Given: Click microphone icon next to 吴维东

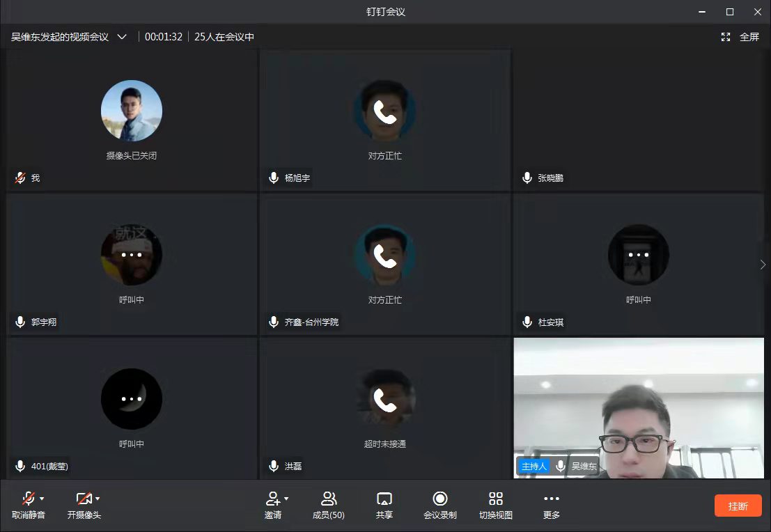Looking at the screenshot, I should pyautogui.click(x=561, y=466).
